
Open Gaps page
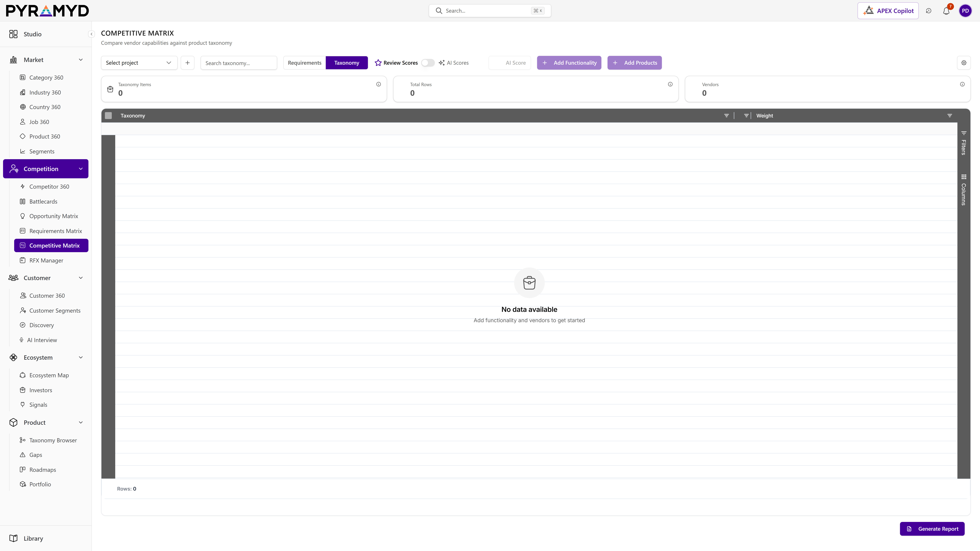(36, 455)
